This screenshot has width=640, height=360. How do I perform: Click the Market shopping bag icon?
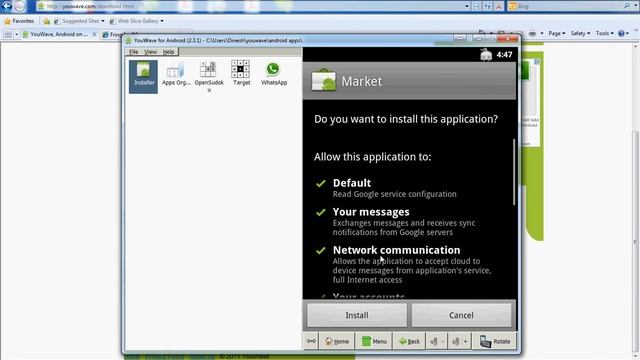pyautogui.click(x=323, y=80)
